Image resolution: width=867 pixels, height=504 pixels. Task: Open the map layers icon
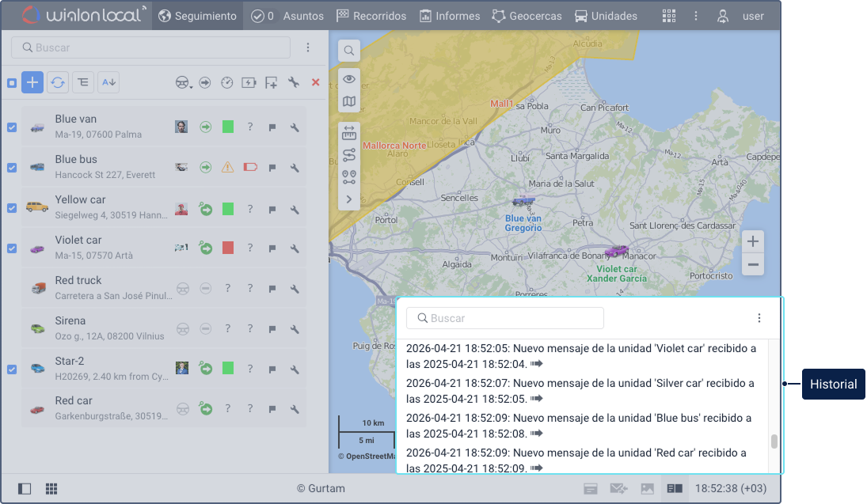coord(349,101)
